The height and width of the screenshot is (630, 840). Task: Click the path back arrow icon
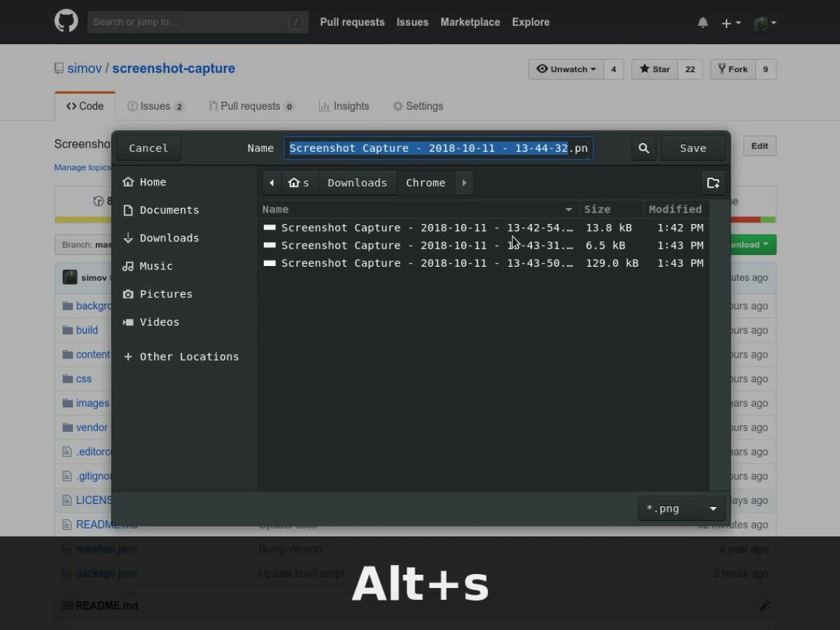click(x=272, y=183)
